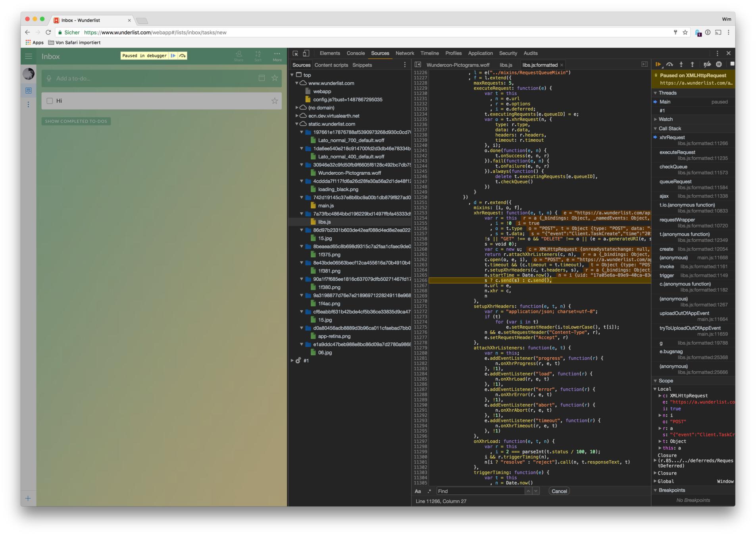Collapse the Threads section
This screenshot has height=536, width=756.
pyautogui.click(x=655, y=93)
